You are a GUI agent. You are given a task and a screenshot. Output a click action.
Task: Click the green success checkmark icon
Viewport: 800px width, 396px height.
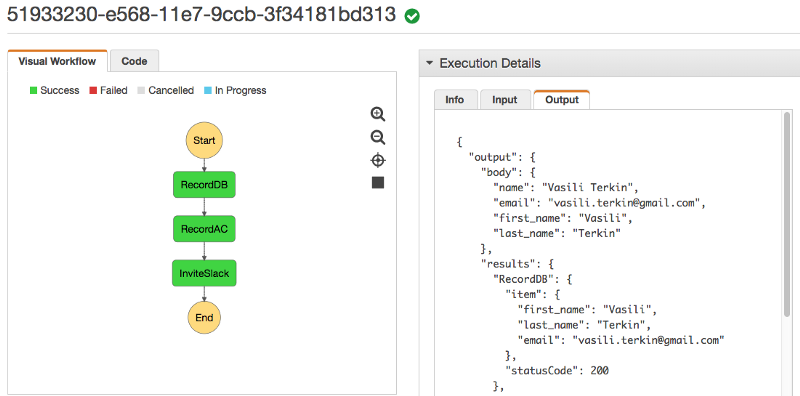click(412, 16)
